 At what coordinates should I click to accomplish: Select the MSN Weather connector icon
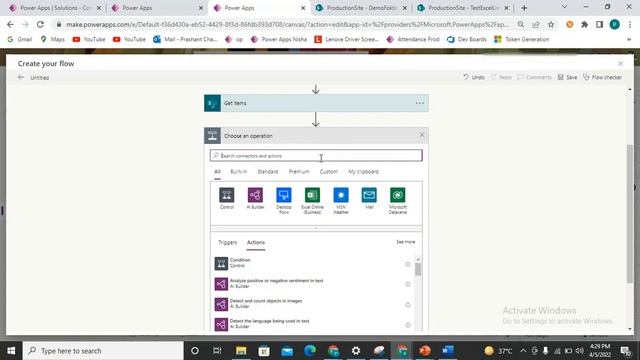[x=341, y=195]
